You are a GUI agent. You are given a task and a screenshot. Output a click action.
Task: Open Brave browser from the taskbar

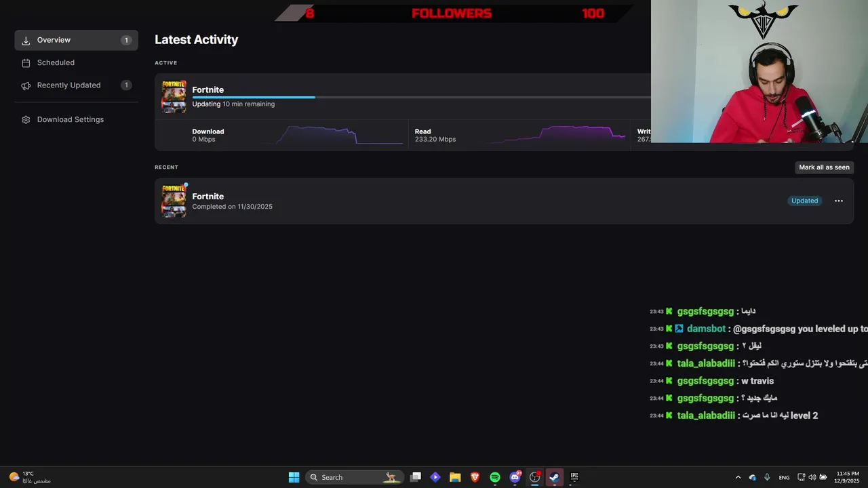click(x=475, y=477)
